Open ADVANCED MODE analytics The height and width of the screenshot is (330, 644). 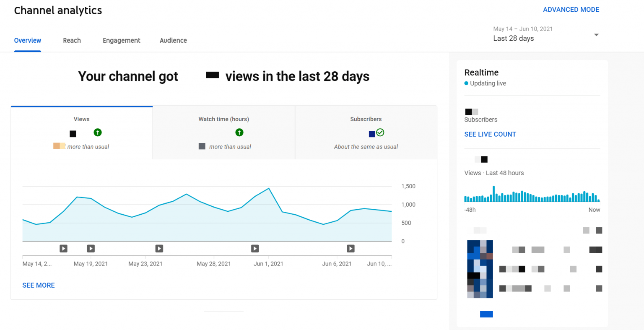point(571,9)
